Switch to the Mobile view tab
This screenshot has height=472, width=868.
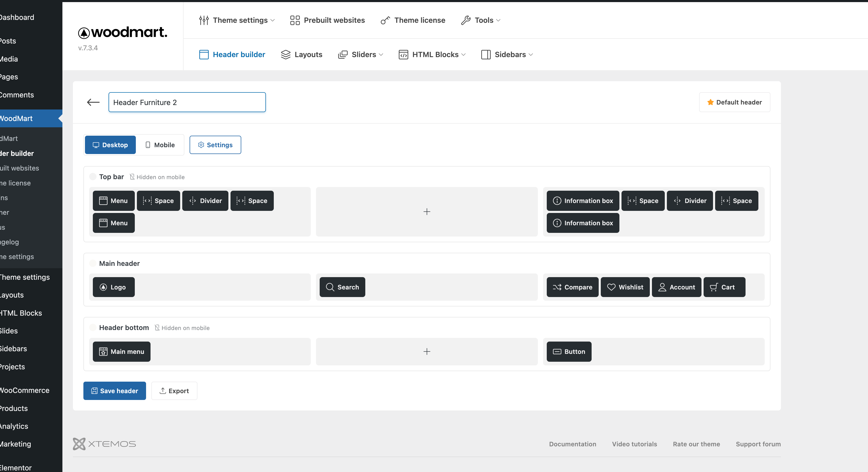160,145
